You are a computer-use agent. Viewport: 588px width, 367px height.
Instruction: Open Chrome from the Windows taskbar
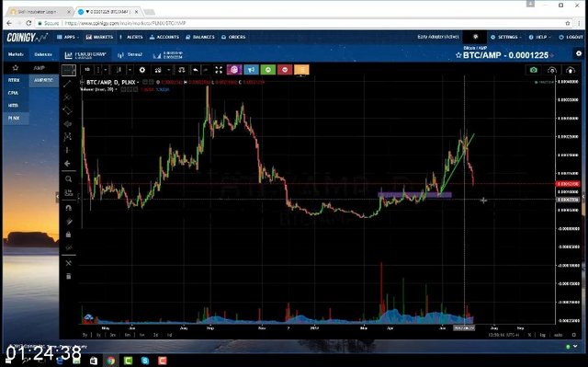pyautogui.click(x=110, y=361)
